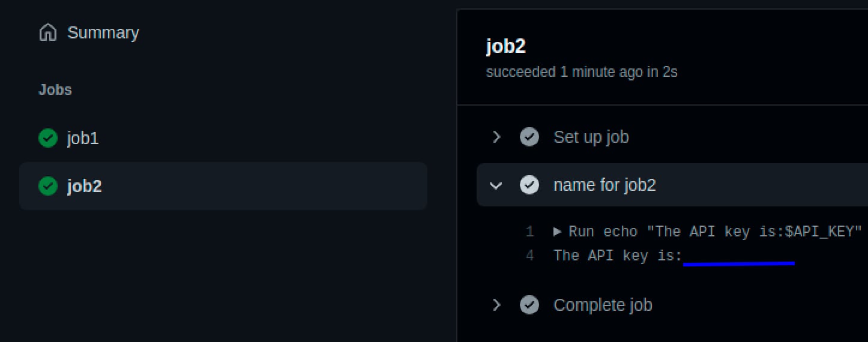Click job2's green success check icon
868x342 pixels.
47,186
